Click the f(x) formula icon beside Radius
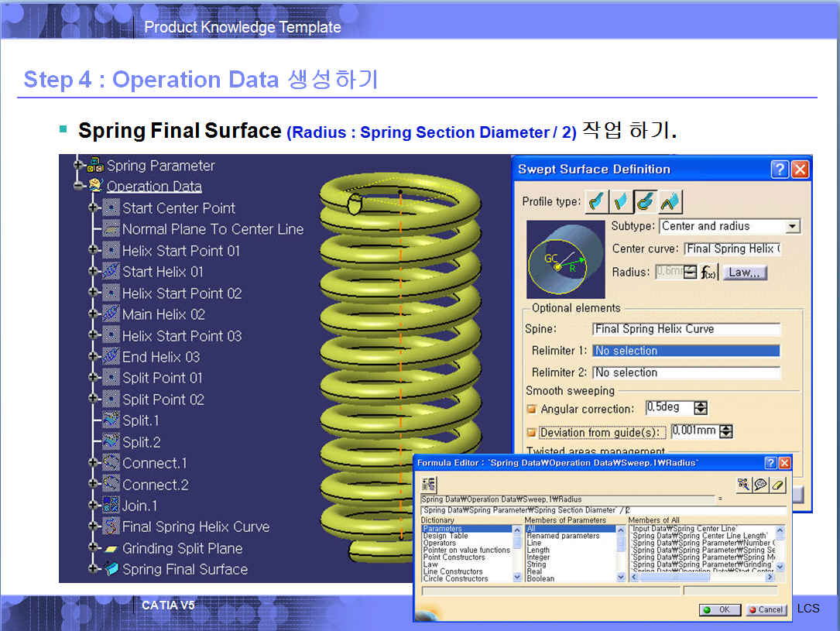840x631 pixels. click(709, 273)
